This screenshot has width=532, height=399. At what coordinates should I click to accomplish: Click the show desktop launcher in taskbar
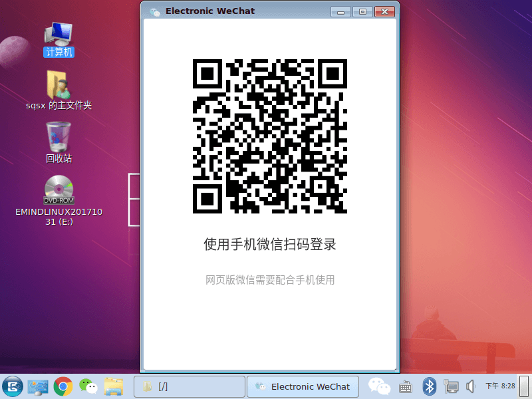click(38, 387)
